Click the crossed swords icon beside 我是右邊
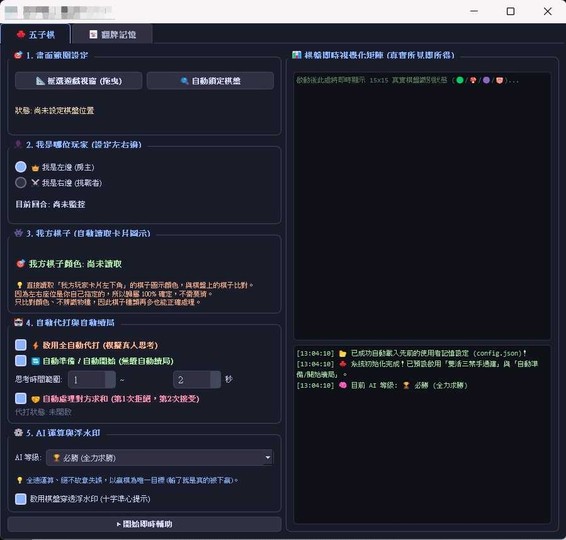This screenshot has height=540, width=566. 35,183
